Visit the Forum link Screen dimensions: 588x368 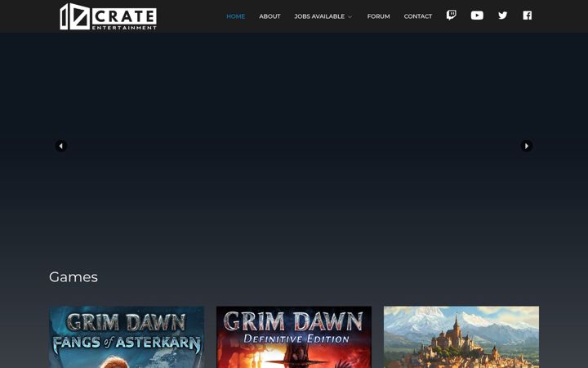click(378, 16)
